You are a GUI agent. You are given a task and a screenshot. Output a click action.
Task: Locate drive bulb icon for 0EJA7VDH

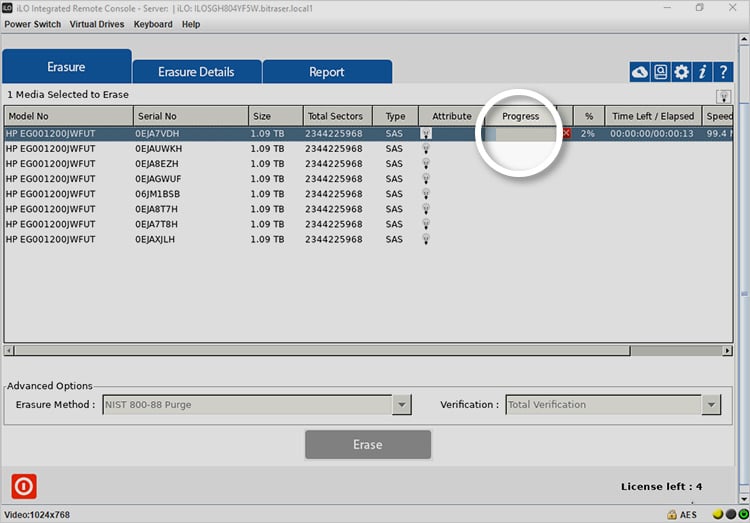tap(426, 134)
